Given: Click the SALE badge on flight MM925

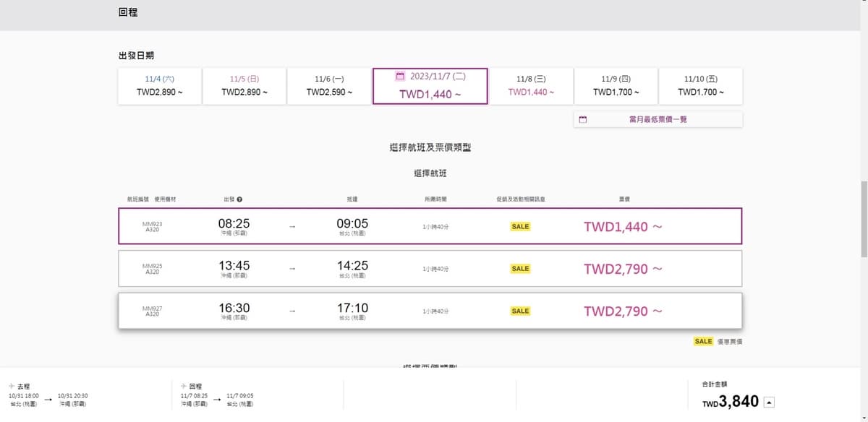Looking at the screenshot, I should tap(520, 269).
